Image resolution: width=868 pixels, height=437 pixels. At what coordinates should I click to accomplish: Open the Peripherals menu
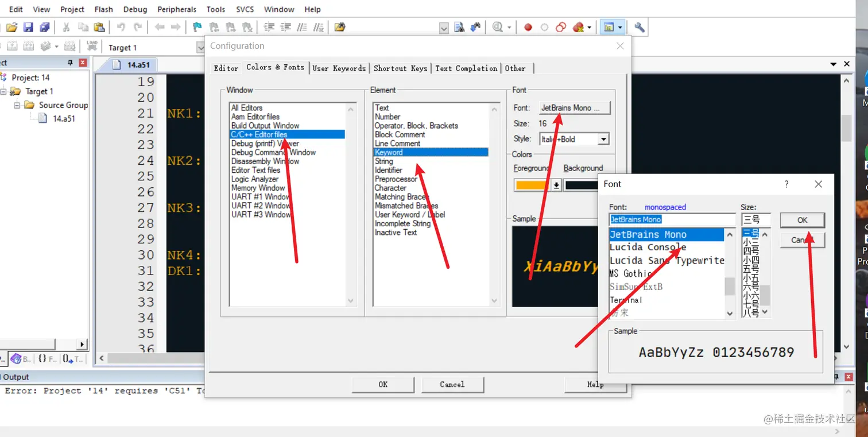point(177,9)
